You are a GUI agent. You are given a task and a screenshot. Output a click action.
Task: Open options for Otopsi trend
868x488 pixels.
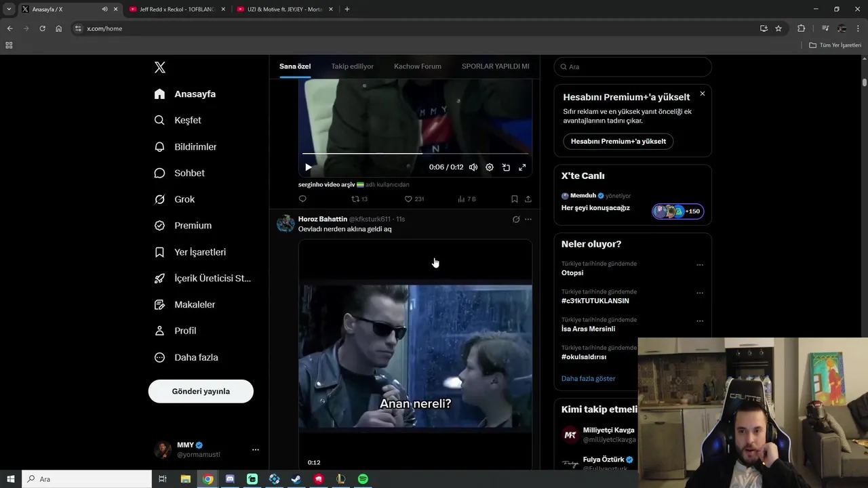tap(700, 265)
